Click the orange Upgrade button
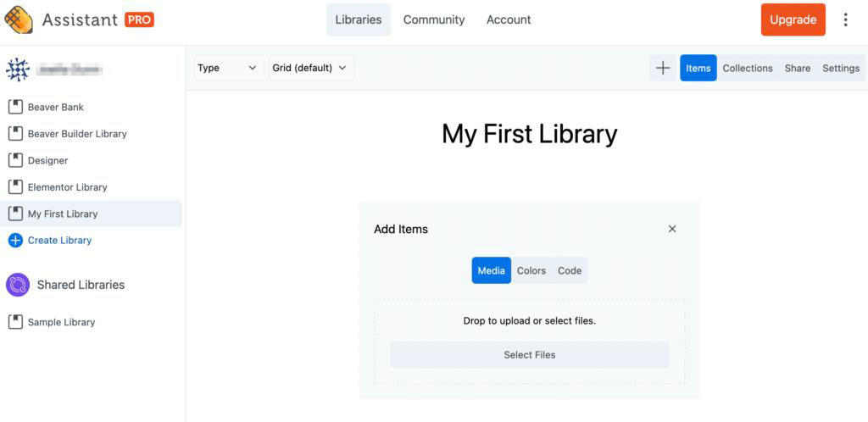This screenshot has height=422, width=868. pos(793,19)
